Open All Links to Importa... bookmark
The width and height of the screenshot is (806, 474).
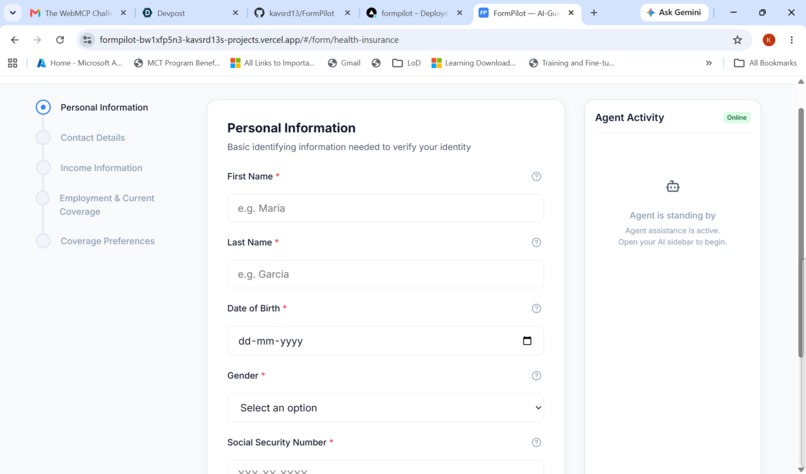coord(272,63)
